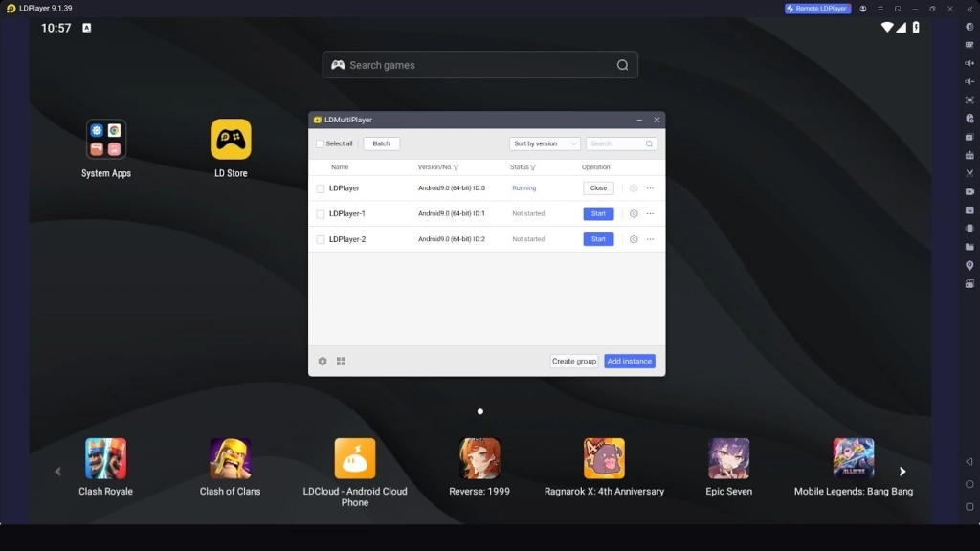Open more options for LDPlayer-2
This screenshot has height=551, width=980.
[651, 240]
